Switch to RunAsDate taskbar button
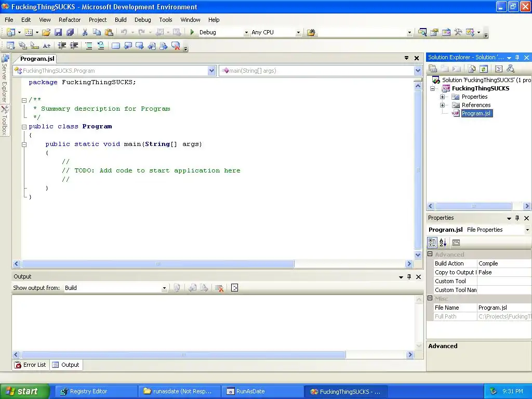532x399 pixels. tap(262, 392)
